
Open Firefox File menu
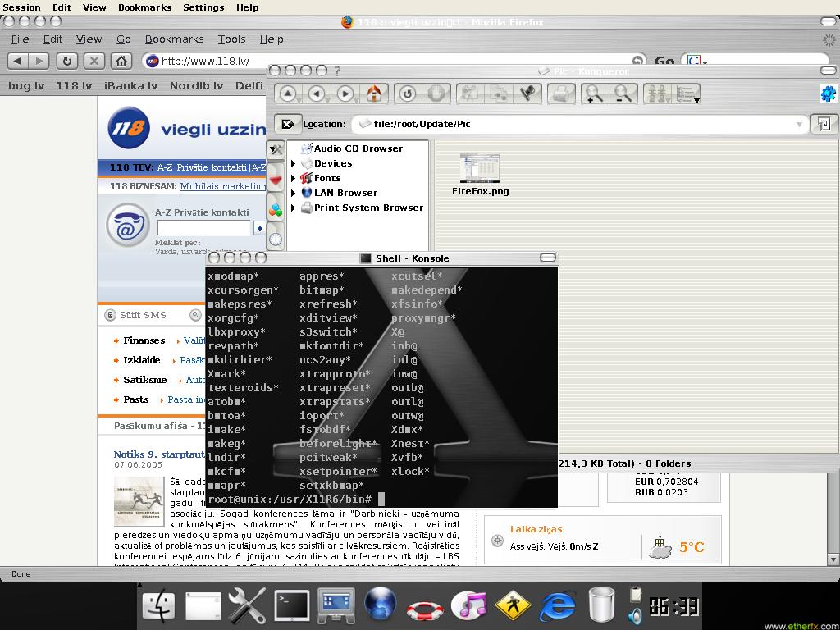21,39
